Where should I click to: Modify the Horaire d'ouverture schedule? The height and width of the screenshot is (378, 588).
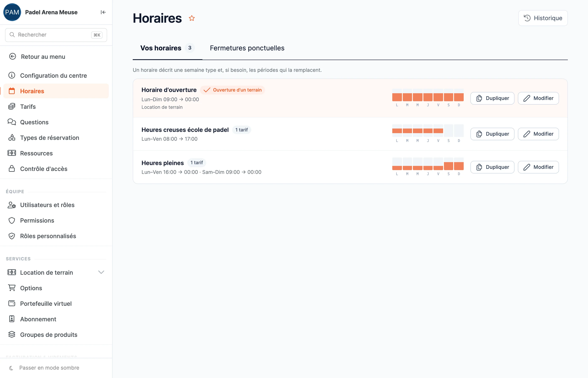pyautogui.click(x=538, y=98)
